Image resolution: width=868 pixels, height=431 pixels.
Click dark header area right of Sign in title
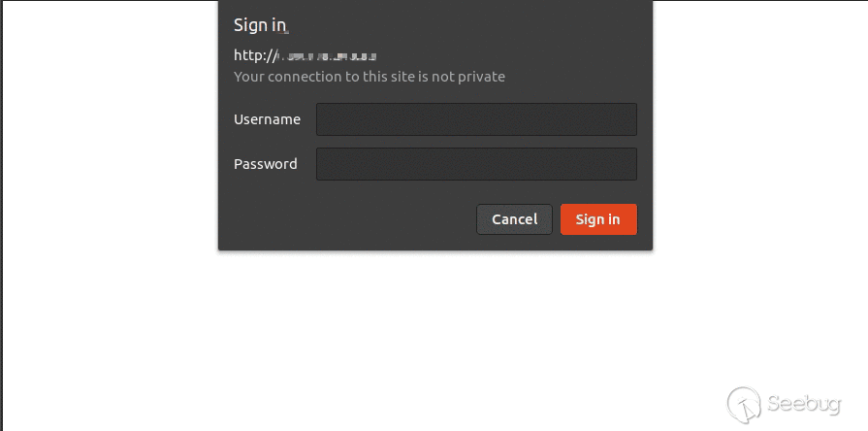click(470, 25)
